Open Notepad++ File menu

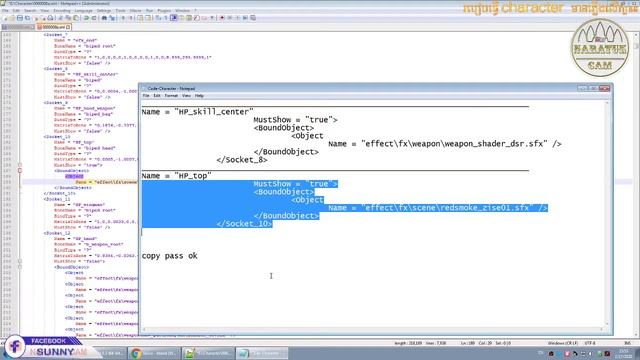point(5,11)
